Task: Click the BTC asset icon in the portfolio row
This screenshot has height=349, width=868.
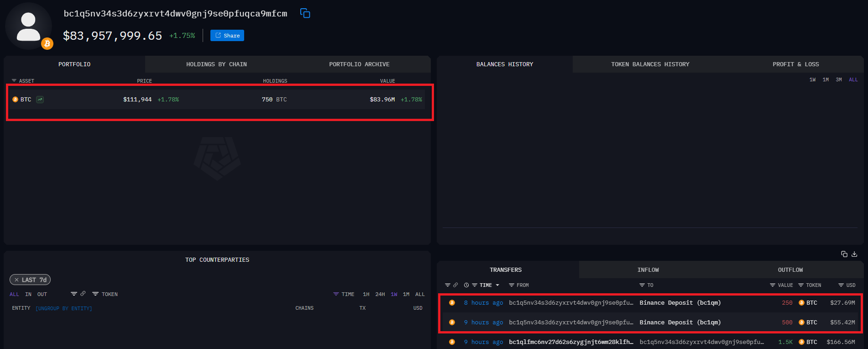Action: pyautogui.click(x=15, y=100)
